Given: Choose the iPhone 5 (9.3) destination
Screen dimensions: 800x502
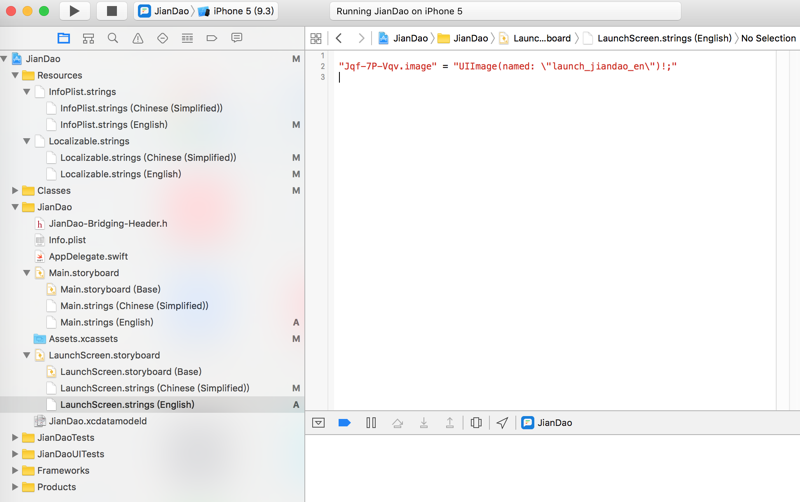Looking at the screenshot, I should tap(236, 11).
